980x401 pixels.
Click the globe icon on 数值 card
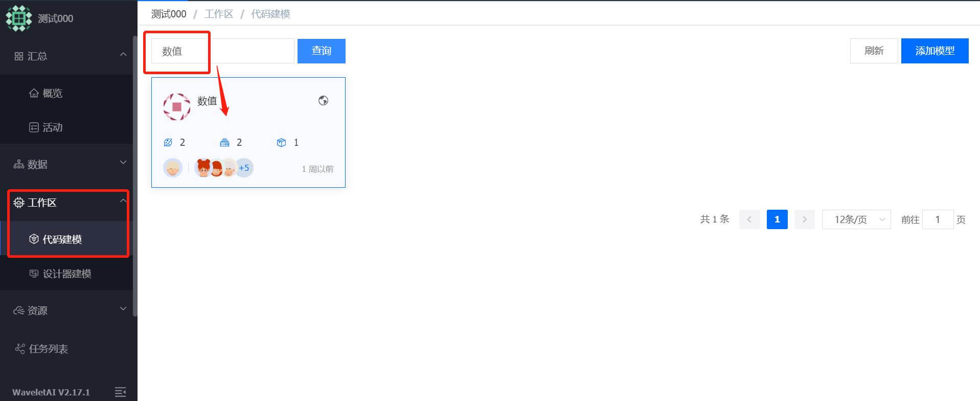(323, 101)
